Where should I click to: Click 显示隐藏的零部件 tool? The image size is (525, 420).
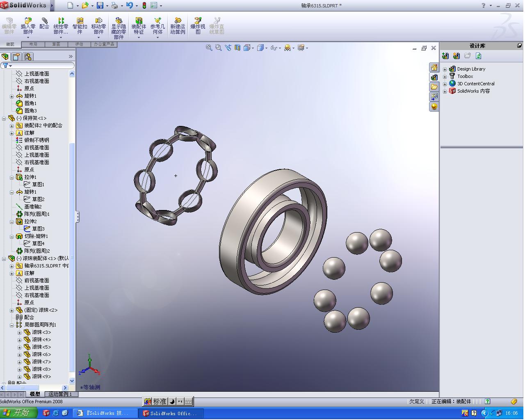[x=119, y=28]
